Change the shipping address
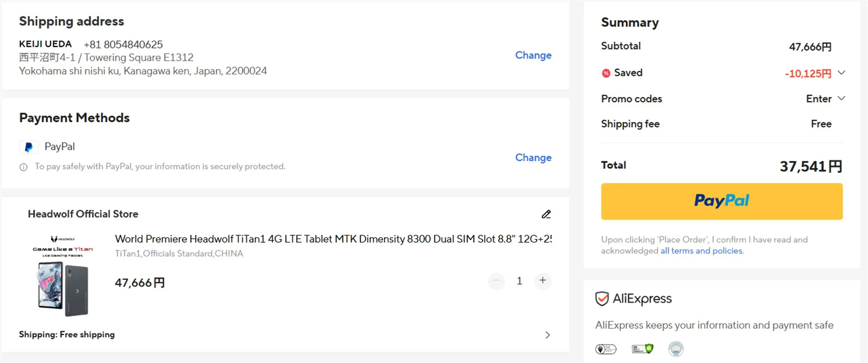868x363 pixels. [x=533, y=55]
